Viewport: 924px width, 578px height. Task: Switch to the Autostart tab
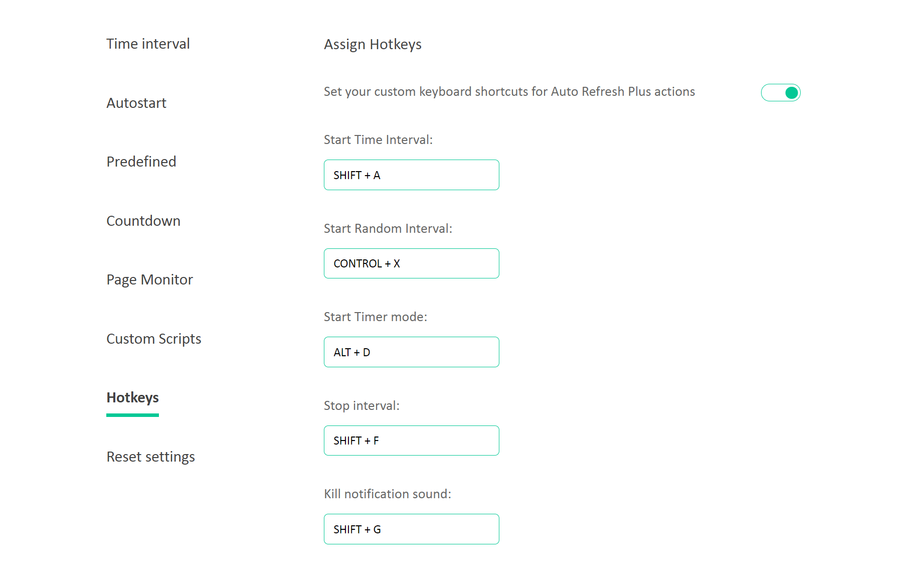136,103
